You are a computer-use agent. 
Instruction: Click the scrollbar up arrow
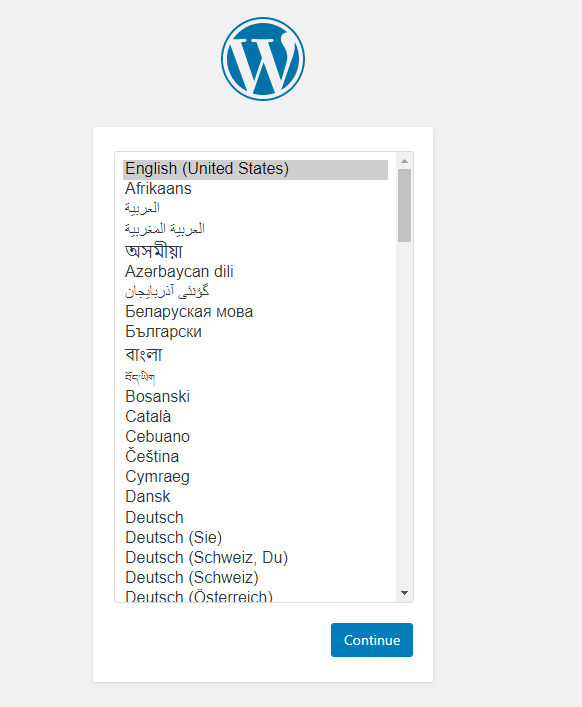point(404,161)
